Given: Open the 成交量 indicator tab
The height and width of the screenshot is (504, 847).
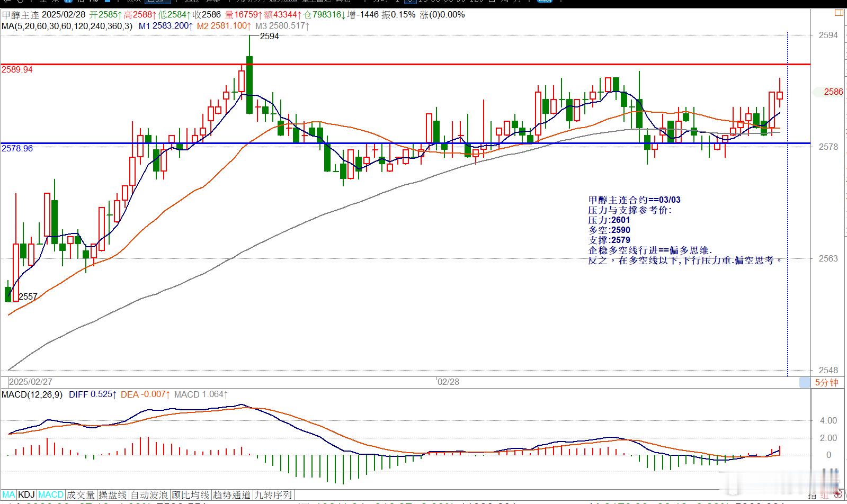Looking at the screenshot, I should coord(81,495).
